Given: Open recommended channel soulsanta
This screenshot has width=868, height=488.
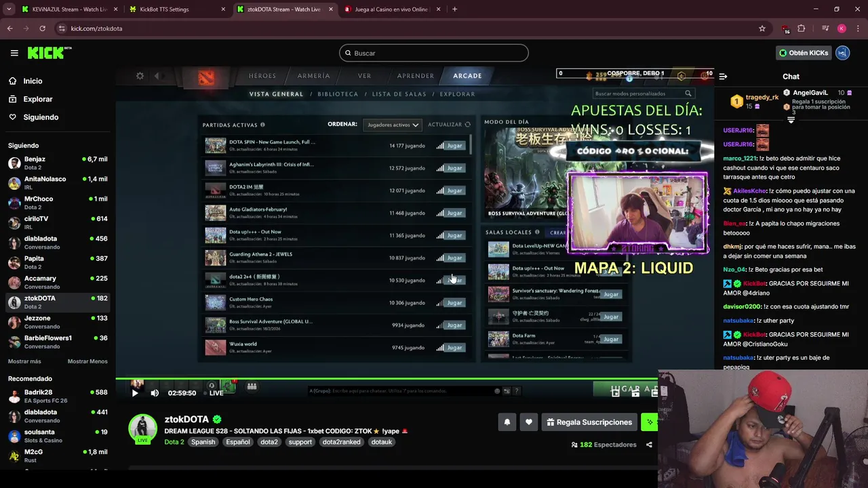Looking at the screenshot, I should coord(58,436).
